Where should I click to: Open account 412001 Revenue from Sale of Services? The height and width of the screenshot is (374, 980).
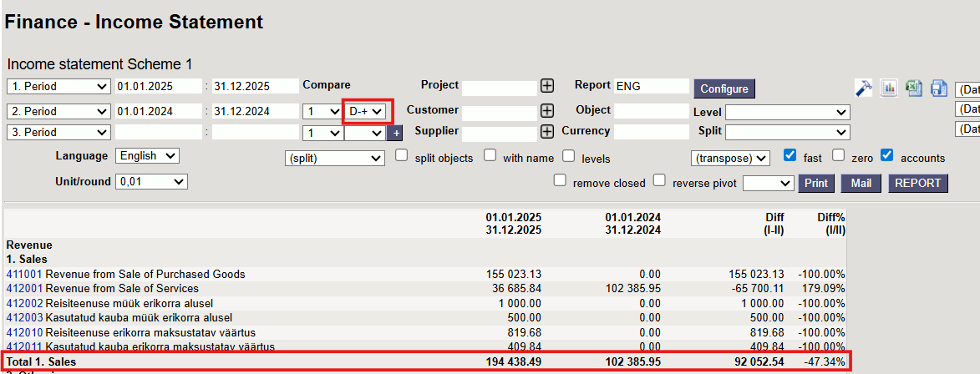24,288
